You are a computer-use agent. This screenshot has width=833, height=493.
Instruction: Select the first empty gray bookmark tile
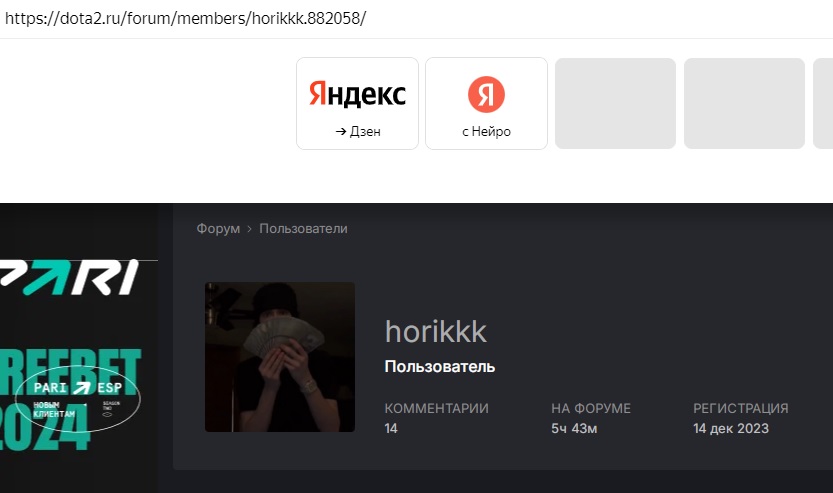pyautogui.click(x=615, y=104)
